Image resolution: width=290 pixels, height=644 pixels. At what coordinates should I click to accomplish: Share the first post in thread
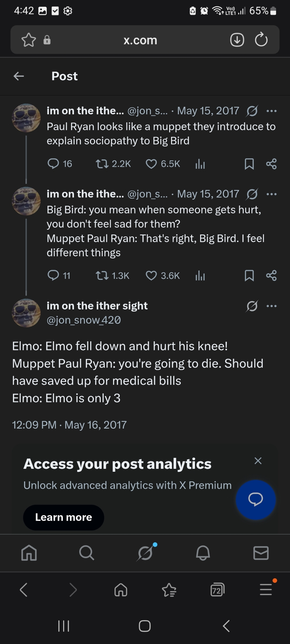coord(271,164)
